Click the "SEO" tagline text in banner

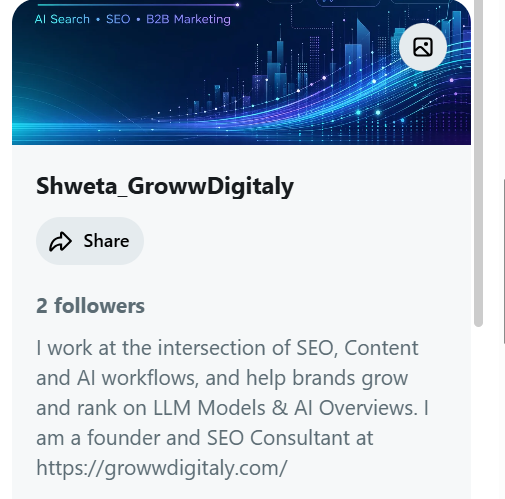(x=118, y=19)
